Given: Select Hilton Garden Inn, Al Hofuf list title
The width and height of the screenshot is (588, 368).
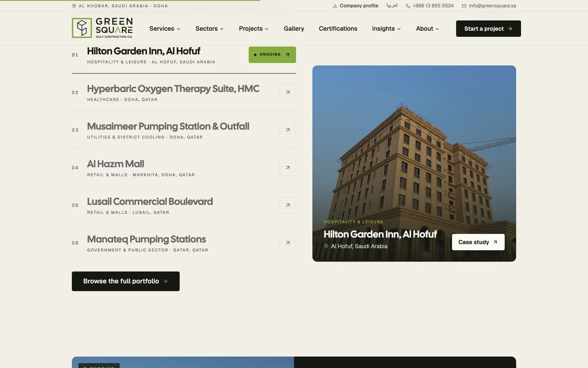Looking at the screenshot, I should tap(144, 51).
